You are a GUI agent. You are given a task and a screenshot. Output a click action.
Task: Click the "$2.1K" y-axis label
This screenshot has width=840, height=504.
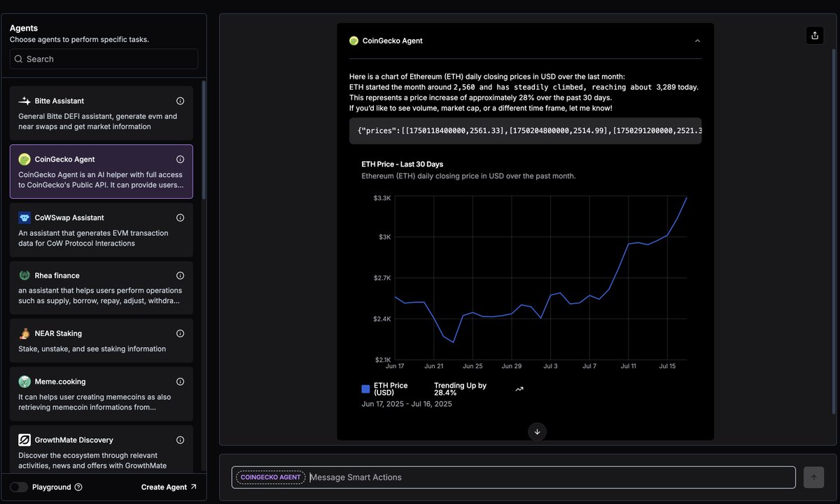pyautogui.click(x=381, y=359)
